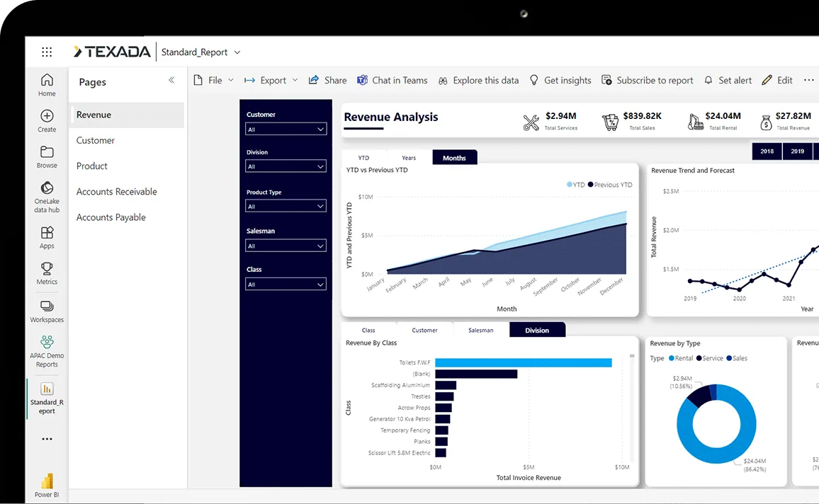Select the Accounts Receivable page

pyautogui.click(x=117, y=192)
